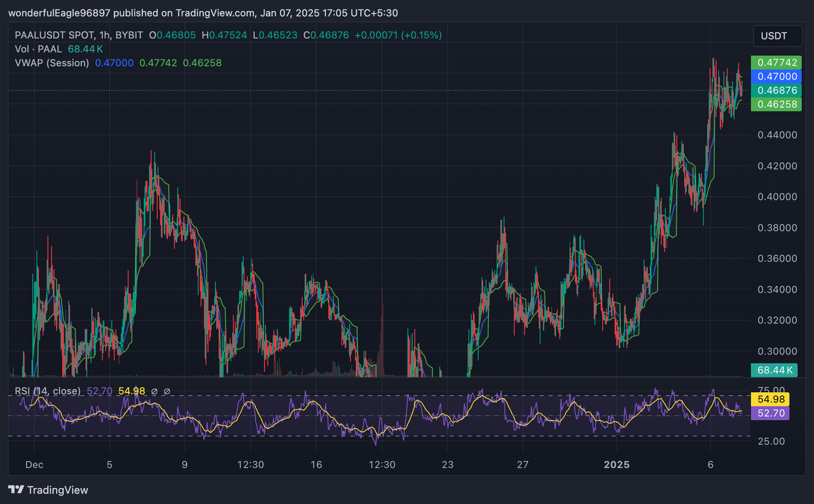Screen dimensions: 814x504
Task: Click the teal 68.44K volume axis badge
Action: (x=775, y=370)
